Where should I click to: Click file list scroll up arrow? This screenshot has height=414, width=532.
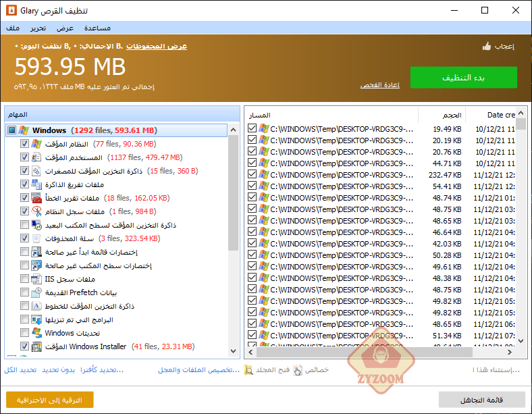[x=521, y=113]
